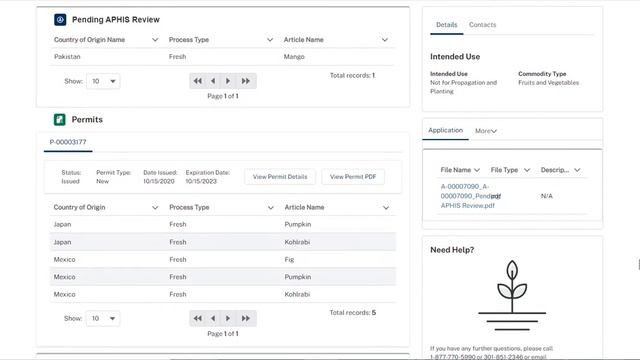
Task: Click View Permit Details button
Action: 280,177
